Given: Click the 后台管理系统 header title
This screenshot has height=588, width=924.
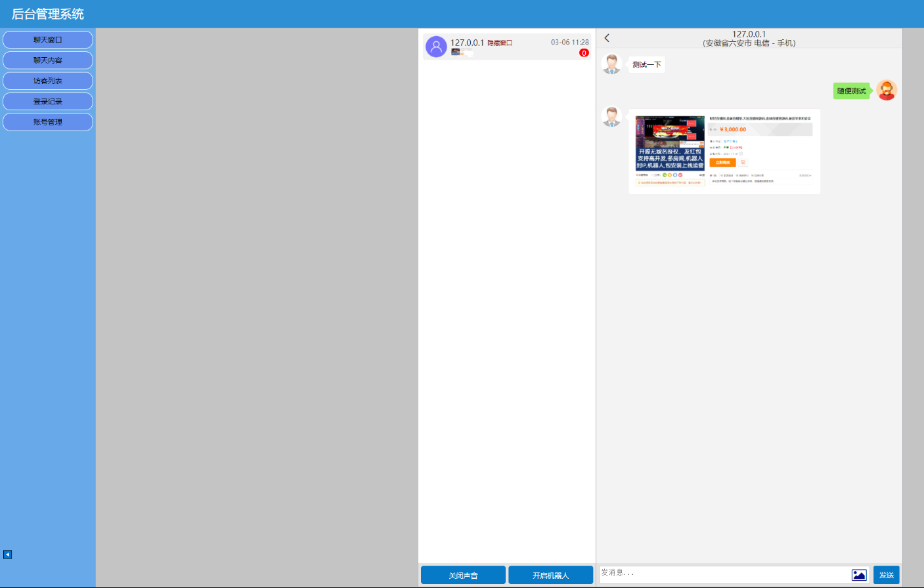Looking at the screenshot, I should pyautogui.click(x=48, y=14).
